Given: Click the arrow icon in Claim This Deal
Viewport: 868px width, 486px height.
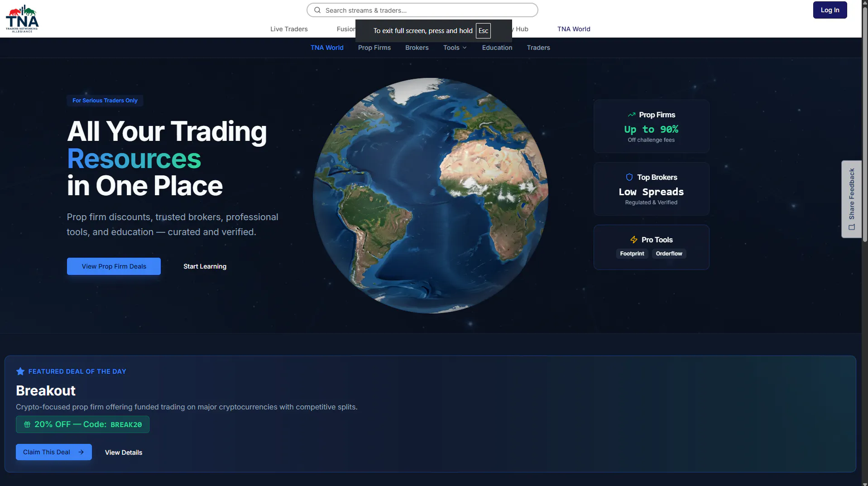Looking at the screenshot, I should (81, 452).
